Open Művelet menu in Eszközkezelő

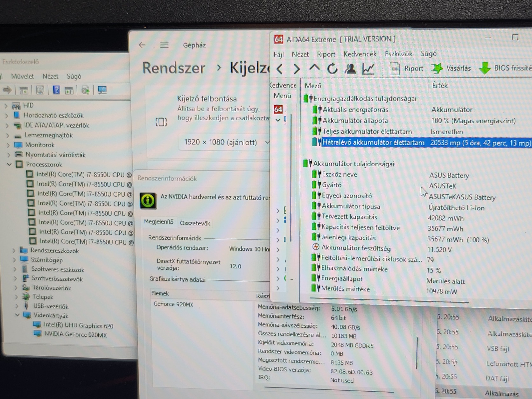tap(22, 76)
